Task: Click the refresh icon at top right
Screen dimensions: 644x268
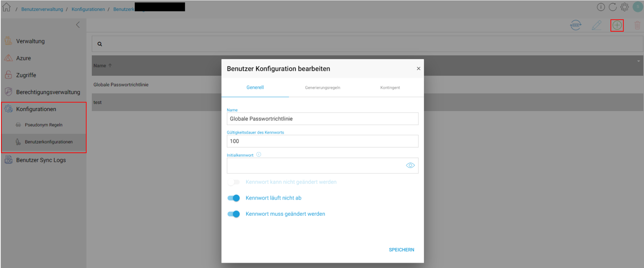Action: 613,7
